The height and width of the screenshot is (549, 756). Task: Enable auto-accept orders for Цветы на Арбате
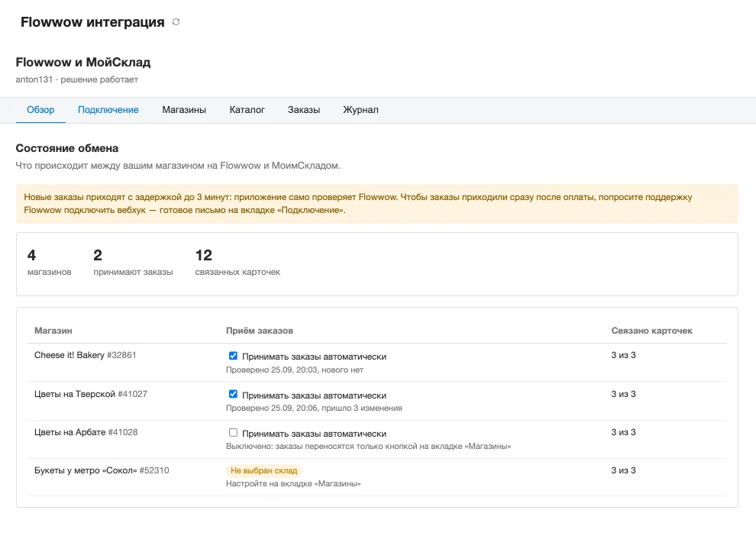[233, 432]
